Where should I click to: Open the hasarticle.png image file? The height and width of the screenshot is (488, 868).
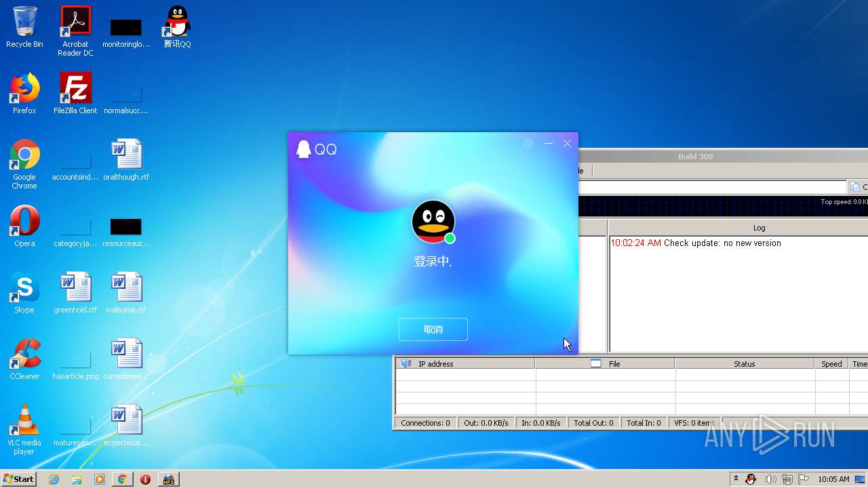pyautogui.click(x=75, y=365)
